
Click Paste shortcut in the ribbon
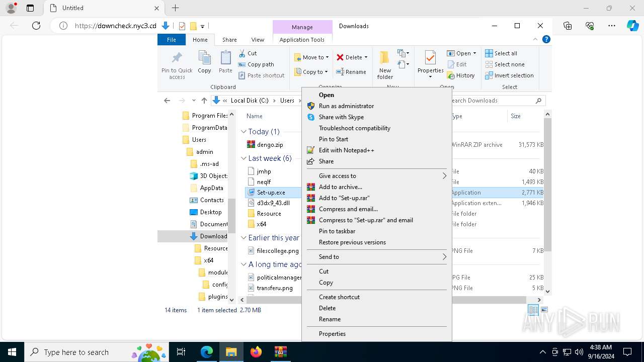pyautogui.click(x=262, y=75)
